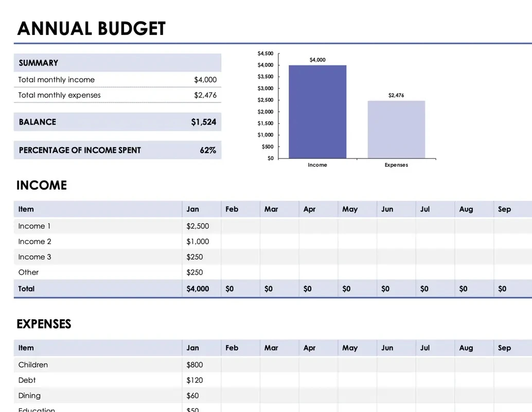Click the Dining row label in EXPENSES
Viewport: 532px width, 412px height.
coord(29,396)
